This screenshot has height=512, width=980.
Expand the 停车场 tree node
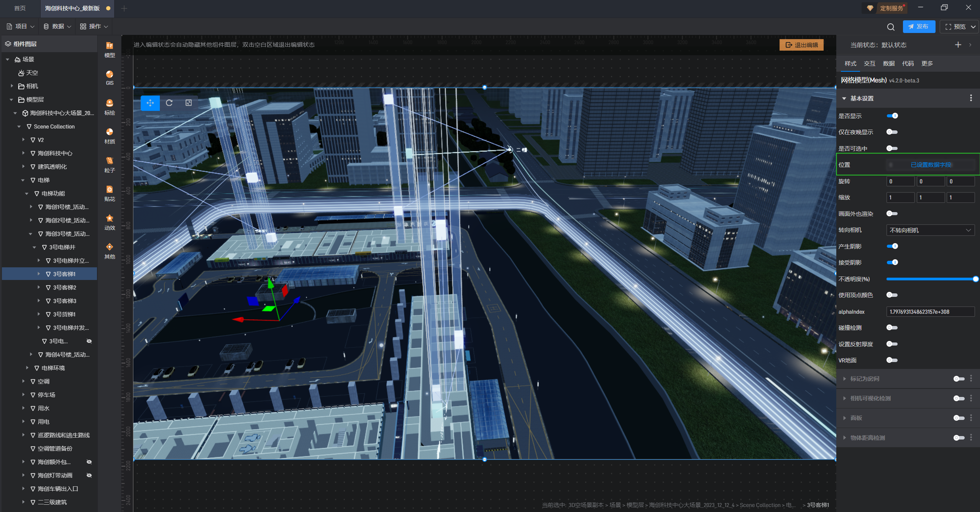(23, 395)
